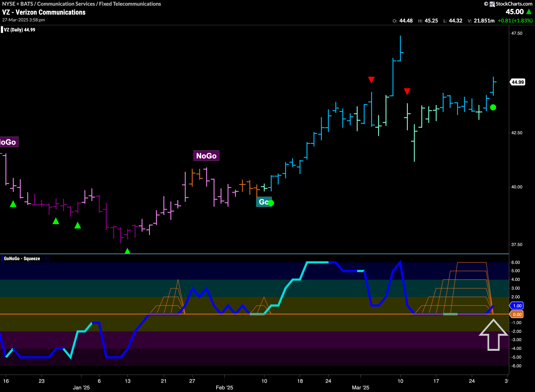Select the green up triangle at the January 13 low
This screenshot has height=392, width=535.
point(127,251)
